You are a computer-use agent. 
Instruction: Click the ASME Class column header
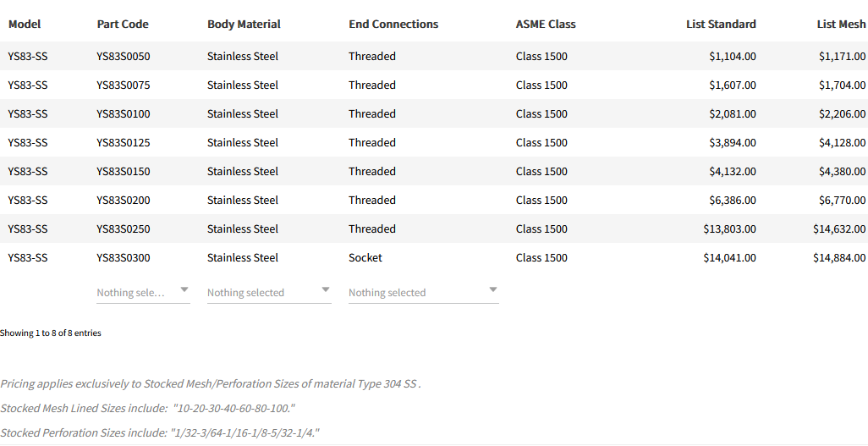(x=546, y=25)
